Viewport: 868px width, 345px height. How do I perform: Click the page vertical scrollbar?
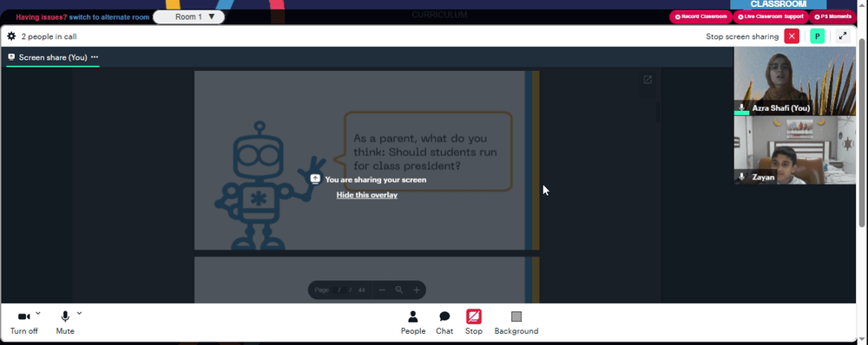point(861,133)
